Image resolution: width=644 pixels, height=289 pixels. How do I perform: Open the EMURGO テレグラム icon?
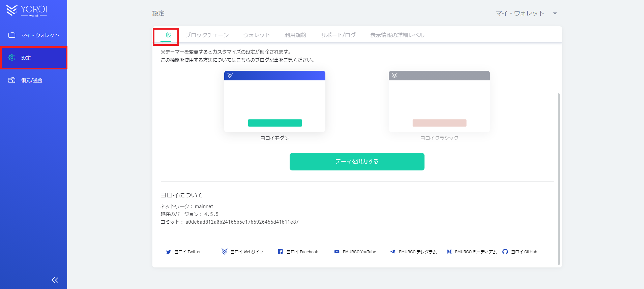coord(393,252)
